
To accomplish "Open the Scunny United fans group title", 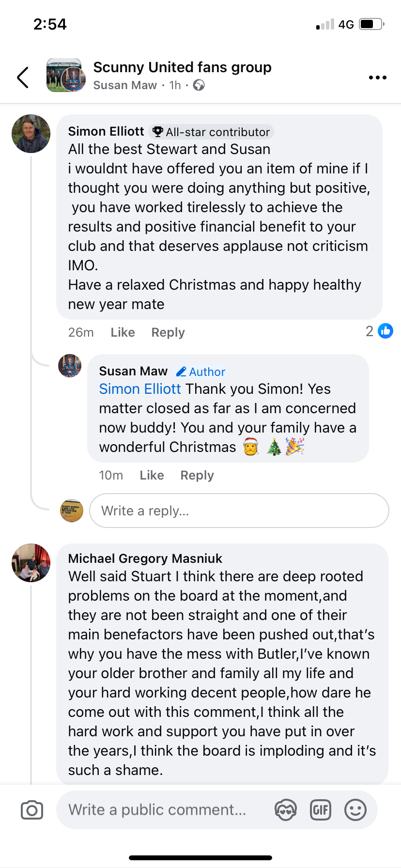I will pyautogui.click(x=182, y=67).
